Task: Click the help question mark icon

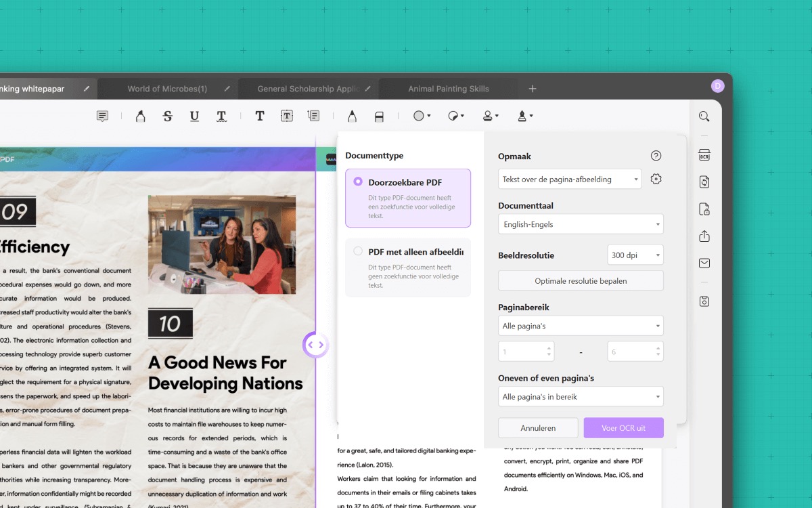Action: pos(656,156)
